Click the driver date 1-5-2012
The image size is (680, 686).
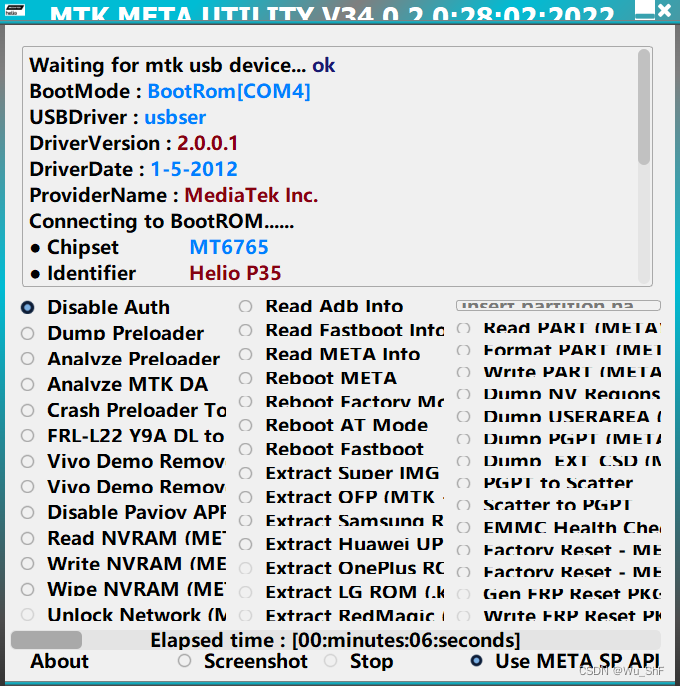pos(194,169)
